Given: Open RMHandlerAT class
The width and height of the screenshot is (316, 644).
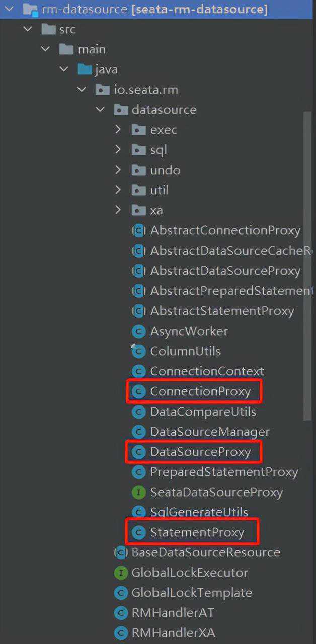Looking at the screenshot, I should [173, 613].
